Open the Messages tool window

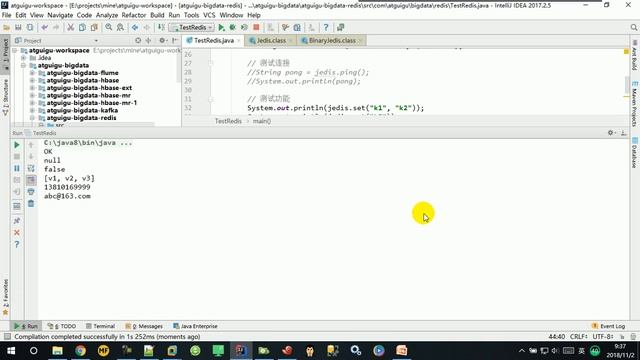coord(144,326)
